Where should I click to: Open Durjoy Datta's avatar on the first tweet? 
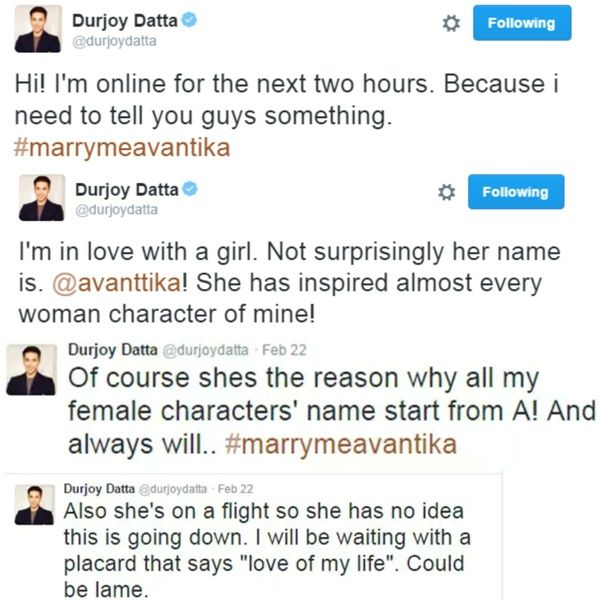(38, 29)
